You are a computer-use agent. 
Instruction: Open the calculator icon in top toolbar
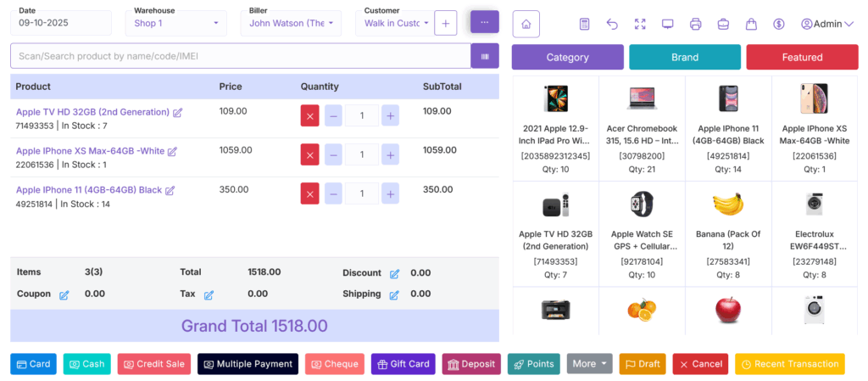[x=585, y=24]
